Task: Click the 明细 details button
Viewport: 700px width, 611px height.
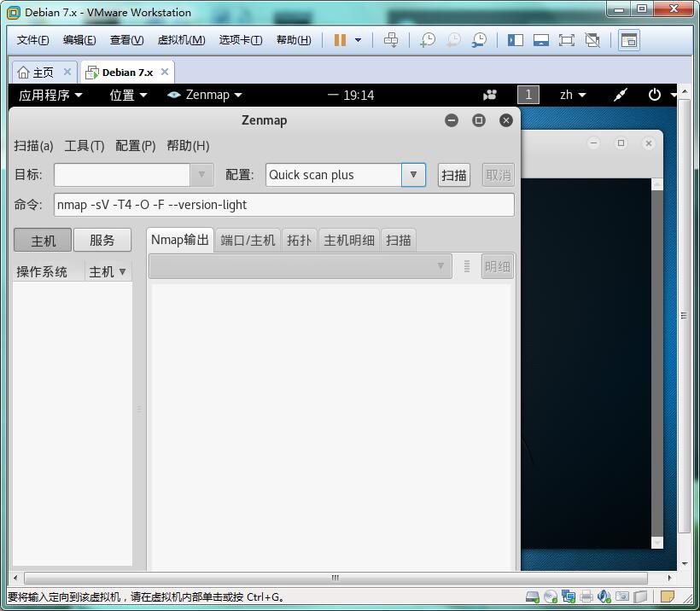Action: [498, 266]
